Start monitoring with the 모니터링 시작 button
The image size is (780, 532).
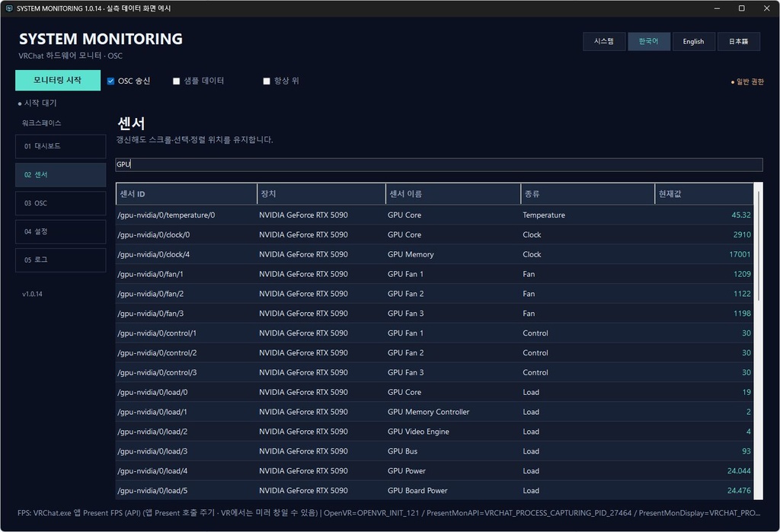[x=58, y=80]
